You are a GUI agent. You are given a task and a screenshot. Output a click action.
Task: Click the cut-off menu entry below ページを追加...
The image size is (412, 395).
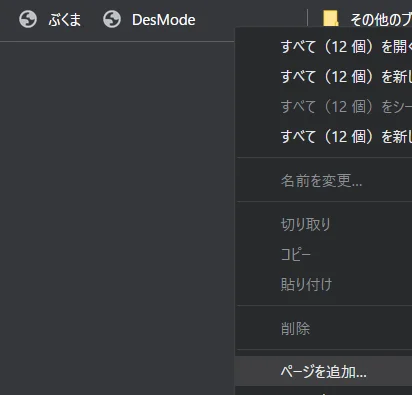click(324, 391)
